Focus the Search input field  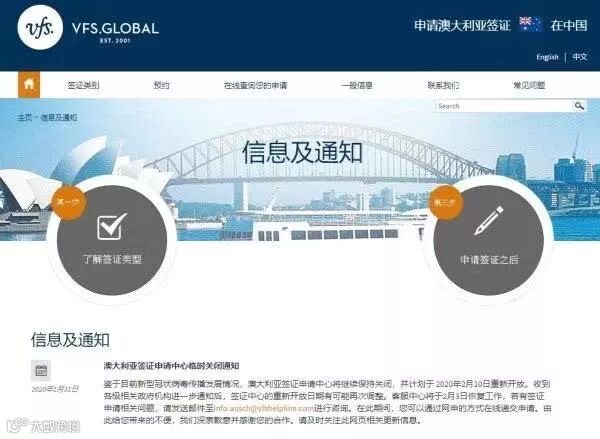tap(504, 106)
